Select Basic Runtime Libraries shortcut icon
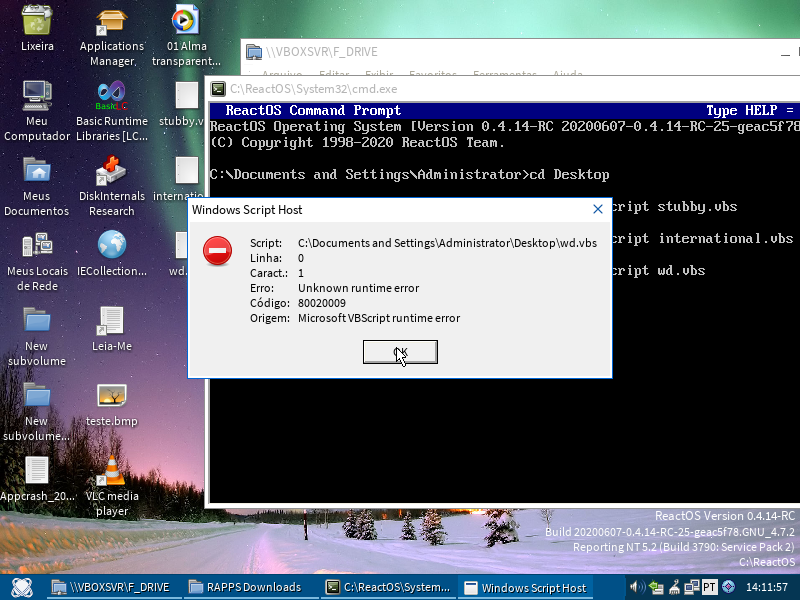Image resolution: width=800 pixels, height=600 pixels. click(112, 95)
